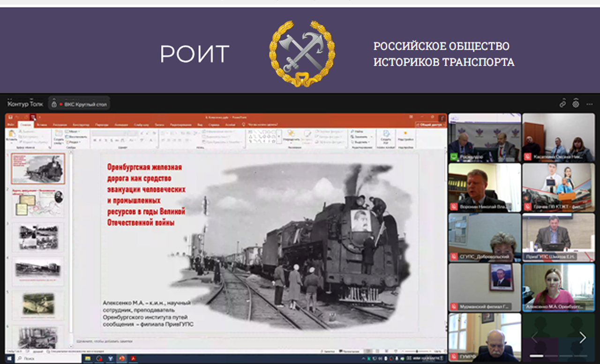Expand the Создать слайд dropdown
This screenshot has width=600, height=364.
pos(58,142)
